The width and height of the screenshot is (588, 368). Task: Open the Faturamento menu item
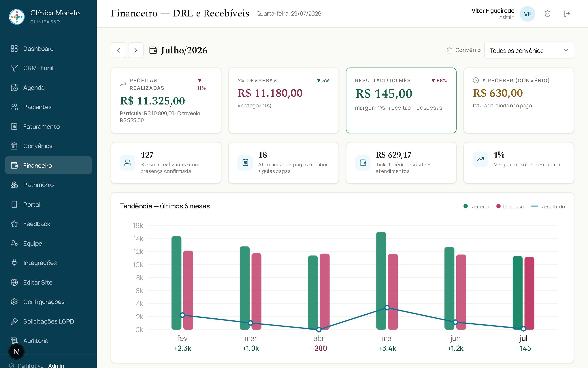[48, 126]
